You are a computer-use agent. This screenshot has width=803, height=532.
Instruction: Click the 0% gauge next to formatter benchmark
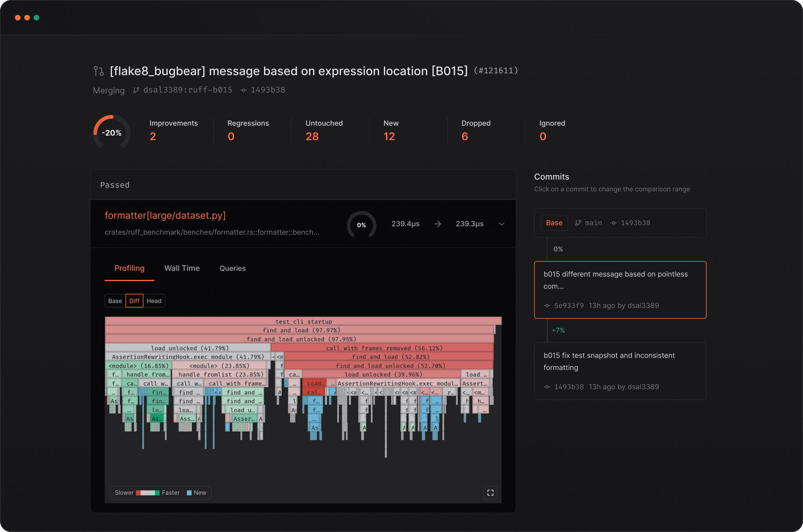(361, 225)
